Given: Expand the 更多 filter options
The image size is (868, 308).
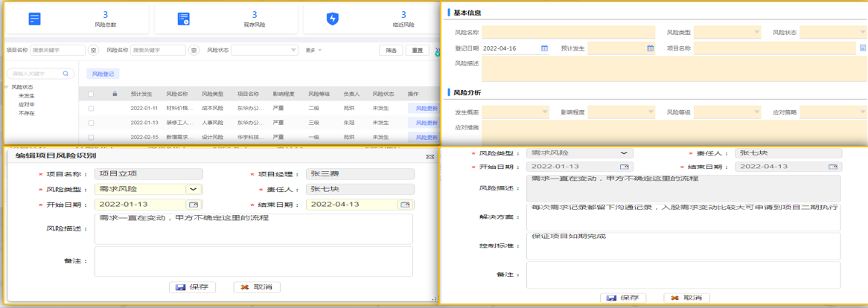Looking at the screenshot, I should pyautogui.click(x=313, y=51).
